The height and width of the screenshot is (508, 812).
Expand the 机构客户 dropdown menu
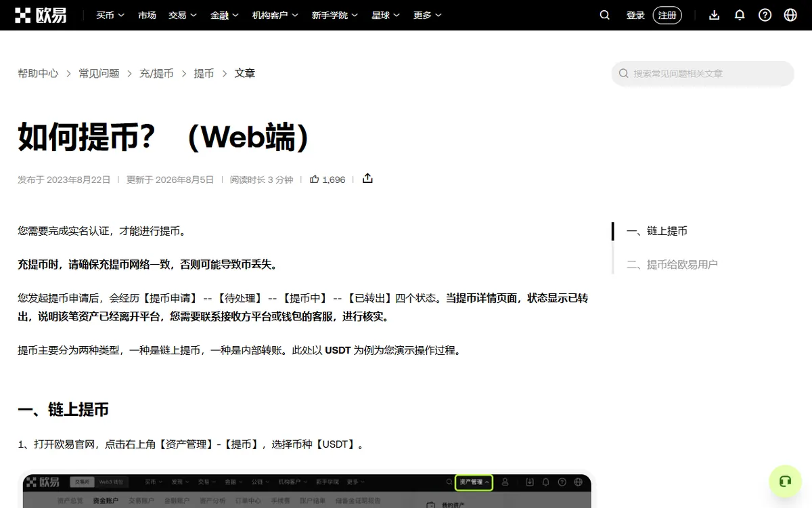pyautogui.click(x=275, y=15)
